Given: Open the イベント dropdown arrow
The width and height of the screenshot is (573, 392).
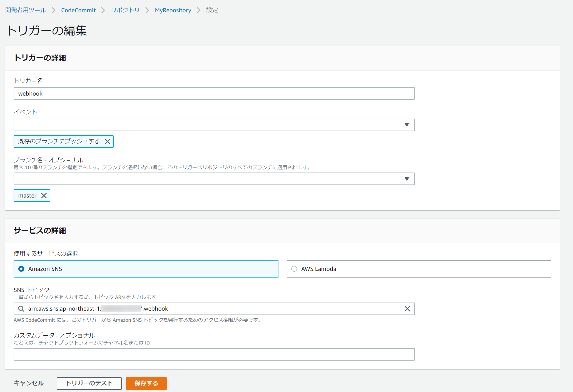Looking at the screenshot, I should (x=407, y=125).
